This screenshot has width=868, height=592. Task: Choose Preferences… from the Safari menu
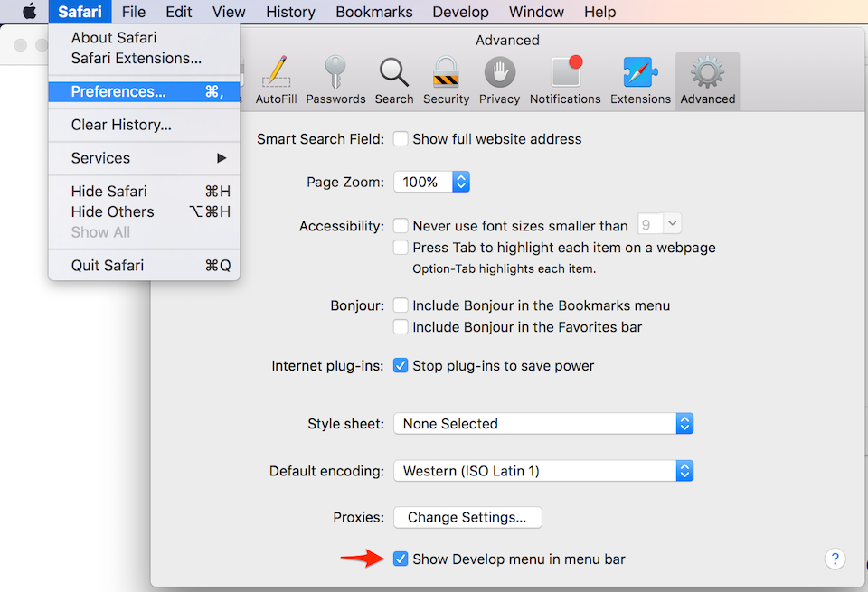click(144, 92)
